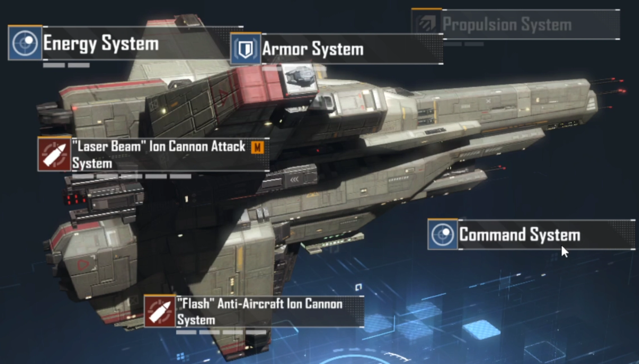Select the greyed-out Propulsion System label
Screen dimensions: 639x364
tap(507, 24)
